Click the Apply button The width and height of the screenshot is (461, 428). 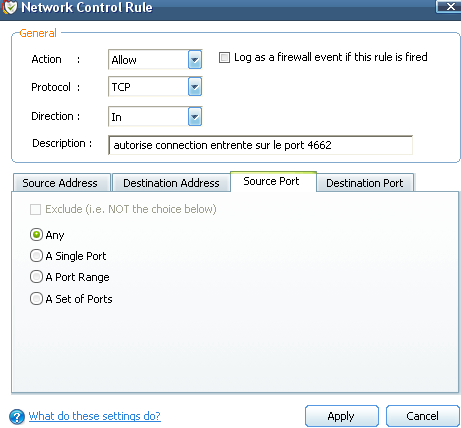[342, 416]
